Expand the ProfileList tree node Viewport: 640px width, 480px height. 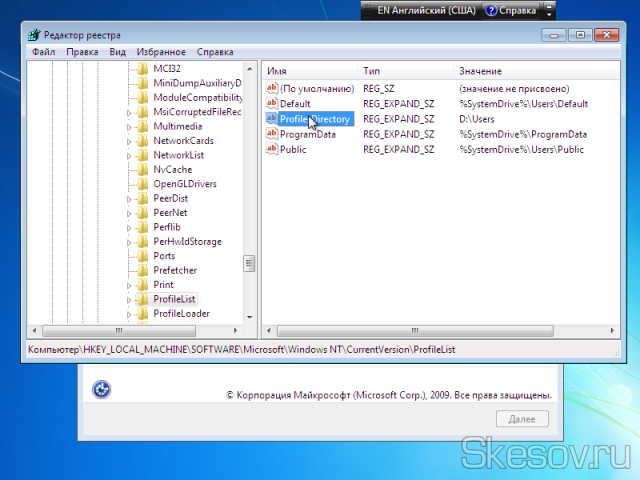pos(129,299)
